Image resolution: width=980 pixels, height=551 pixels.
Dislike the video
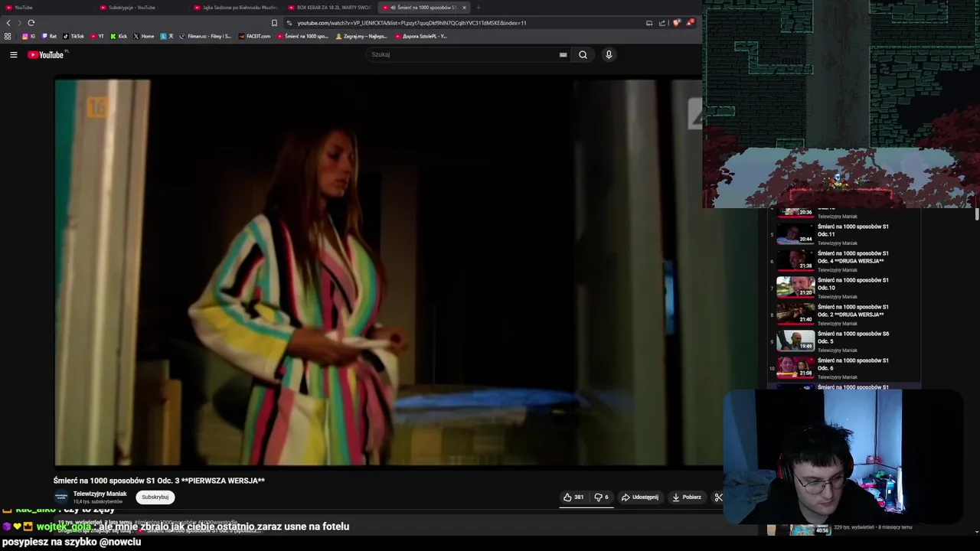point(601,497)
